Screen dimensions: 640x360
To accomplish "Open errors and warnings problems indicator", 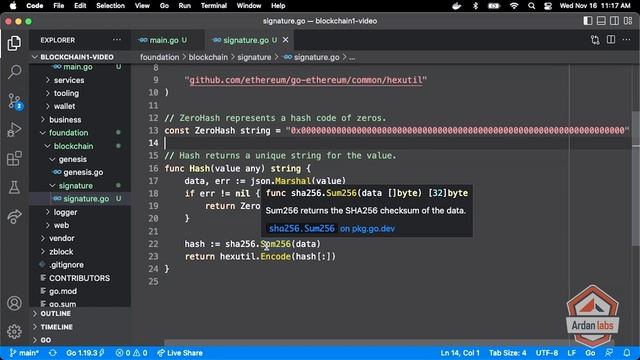I will [x=131, y=353].
